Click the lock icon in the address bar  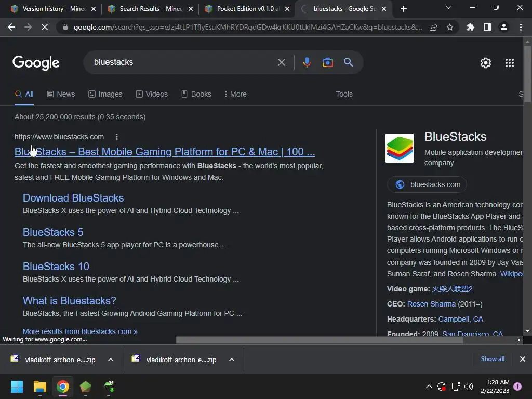65,27
